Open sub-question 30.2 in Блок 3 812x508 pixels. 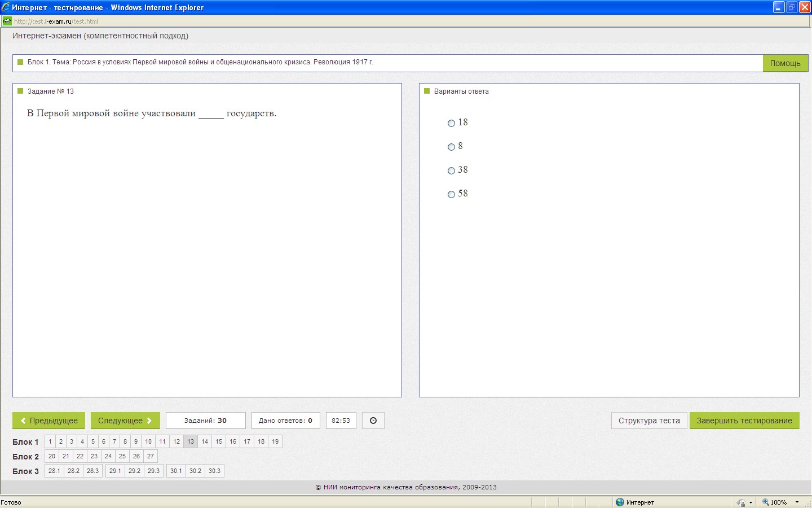195,471
